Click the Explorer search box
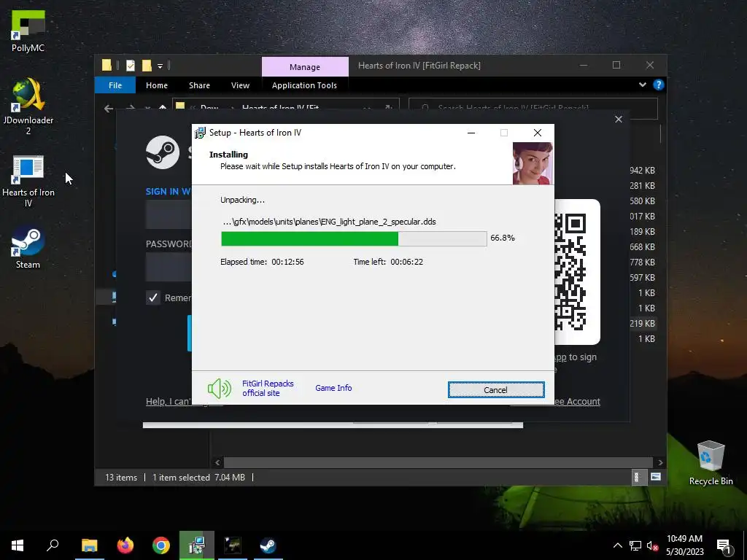 [533, 108]
